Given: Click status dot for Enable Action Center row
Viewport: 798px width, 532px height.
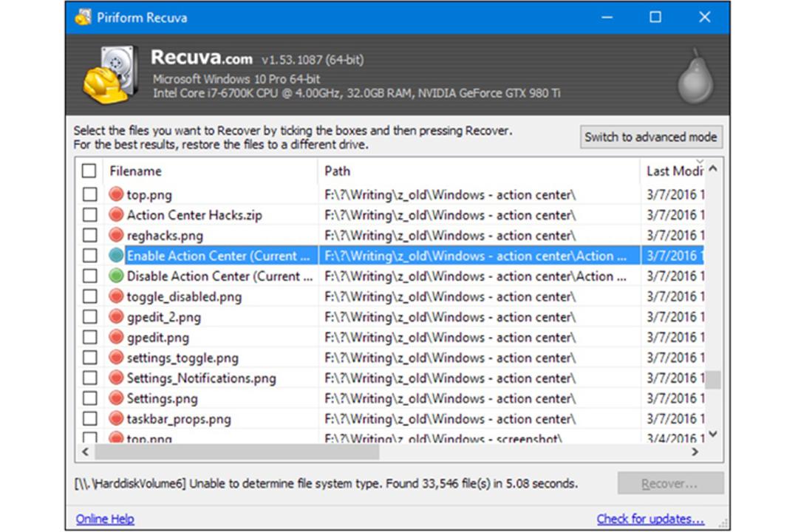Looking at the screenshot, I should 116,256.
